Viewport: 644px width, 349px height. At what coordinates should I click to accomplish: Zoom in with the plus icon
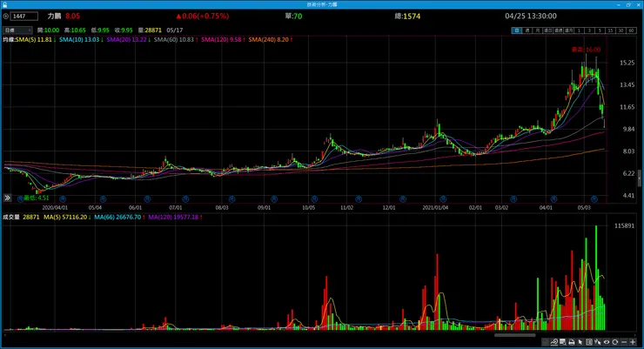click(x=633, y=342)
